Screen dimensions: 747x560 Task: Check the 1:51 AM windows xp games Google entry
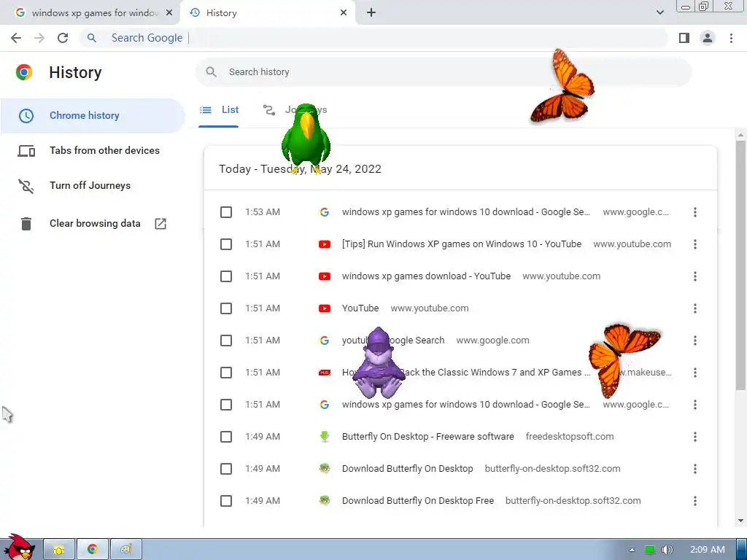(226, 405)
